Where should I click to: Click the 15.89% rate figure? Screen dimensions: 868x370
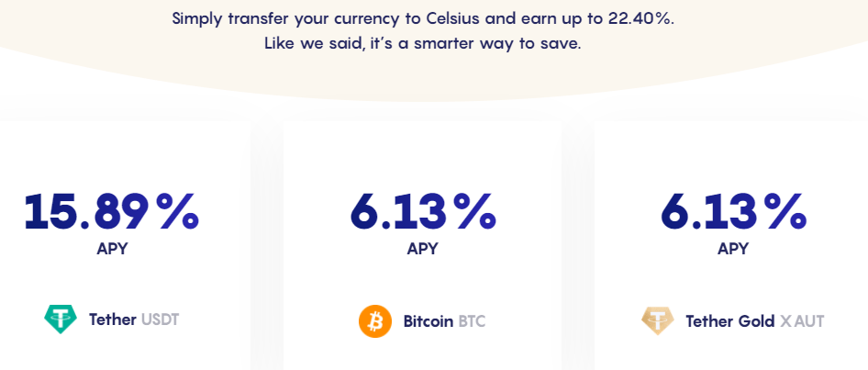pyautogui.click(x=111, y=211)
